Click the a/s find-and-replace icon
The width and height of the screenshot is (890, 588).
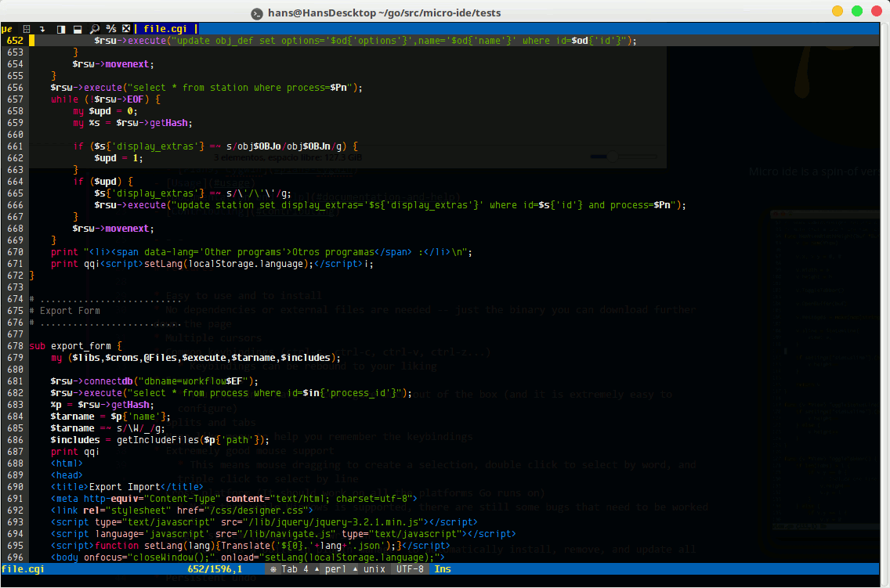point(111,29)
